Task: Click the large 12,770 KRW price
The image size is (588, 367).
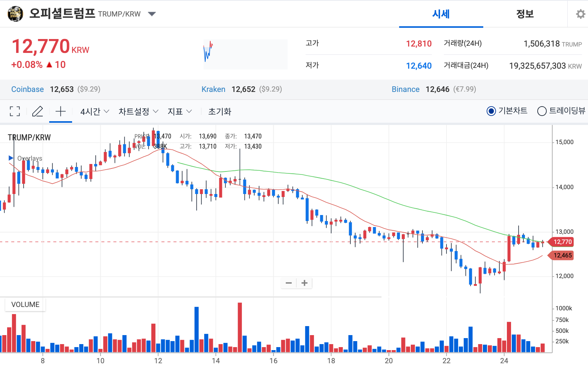Action: coord(50,47)
